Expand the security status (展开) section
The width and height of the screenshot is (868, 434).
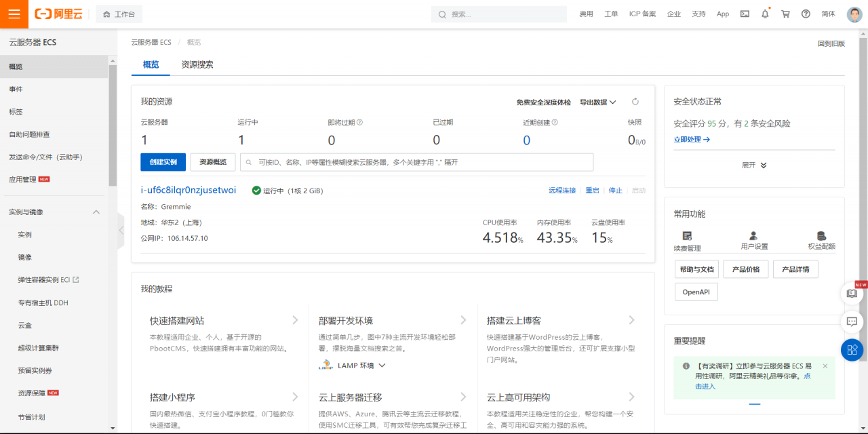click(754, 165)
